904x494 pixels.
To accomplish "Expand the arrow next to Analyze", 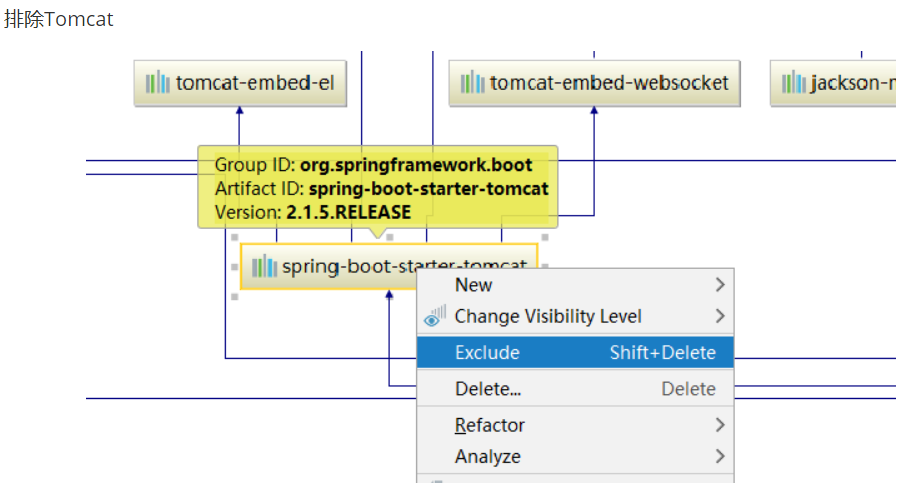I will (x=720, y=457).
